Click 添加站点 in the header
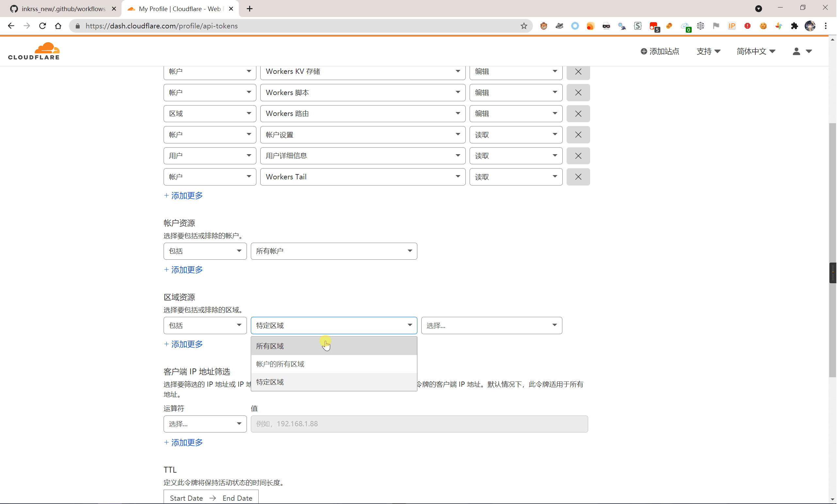The height and width of the screenshot is (504, 837). (660, 51)
